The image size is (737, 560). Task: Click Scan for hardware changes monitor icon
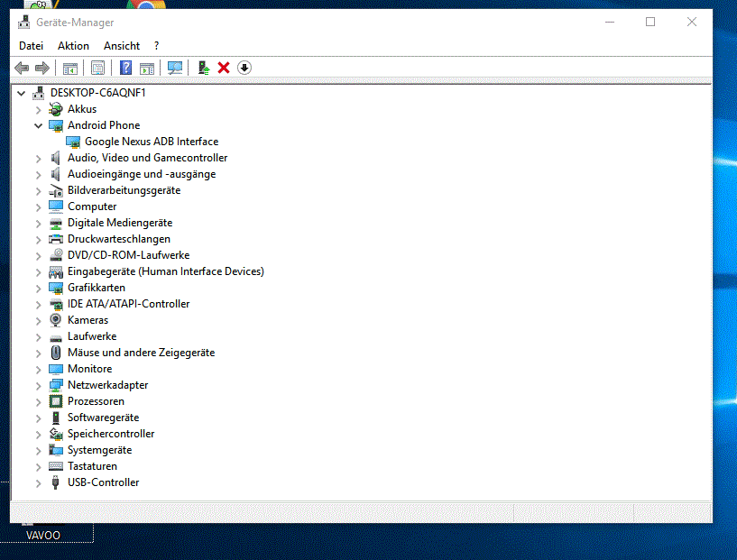pyautogui.click(x=175, y=68)
